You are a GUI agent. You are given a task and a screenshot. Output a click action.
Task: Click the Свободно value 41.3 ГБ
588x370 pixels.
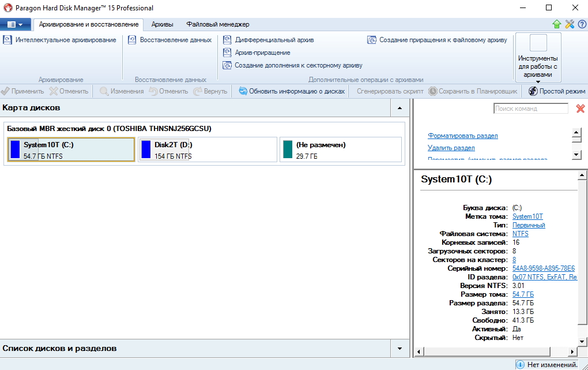pyautogui.click(x=523, y=320)
